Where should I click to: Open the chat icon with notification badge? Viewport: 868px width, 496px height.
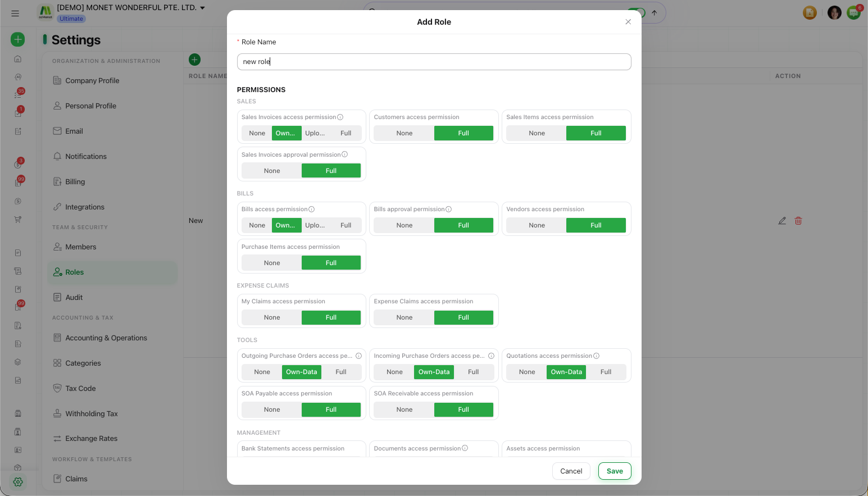coord(854,12)
